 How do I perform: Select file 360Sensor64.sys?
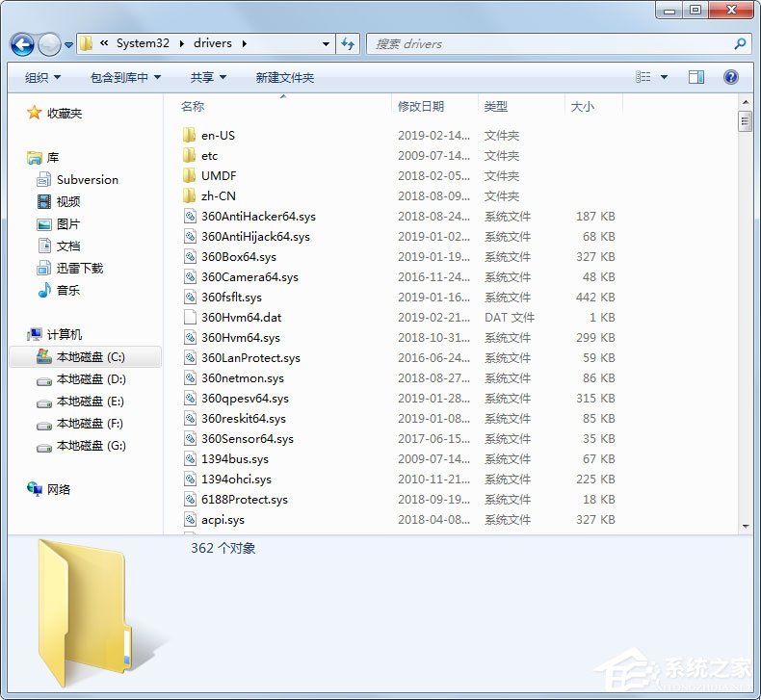pos(248,438)
